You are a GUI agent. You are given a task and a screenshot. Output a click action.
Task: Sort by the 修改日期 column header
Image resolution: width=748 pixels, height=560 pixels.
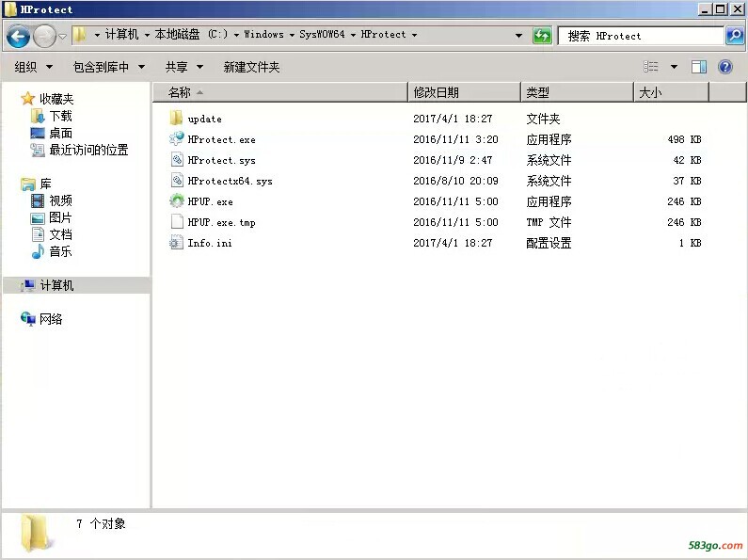click(x=465, y=92)
